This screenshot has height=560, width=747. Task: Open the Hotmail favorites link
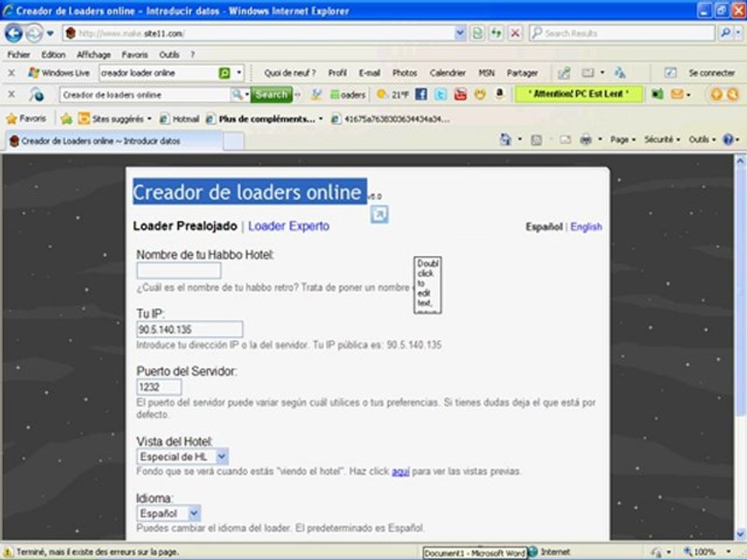180,118
